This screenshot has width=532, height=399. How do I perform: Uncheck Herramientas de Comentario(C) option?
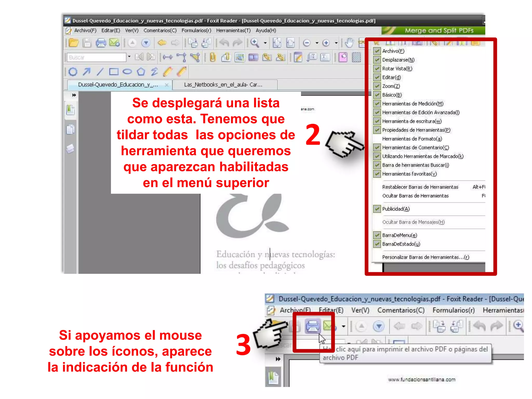point(377,148)
